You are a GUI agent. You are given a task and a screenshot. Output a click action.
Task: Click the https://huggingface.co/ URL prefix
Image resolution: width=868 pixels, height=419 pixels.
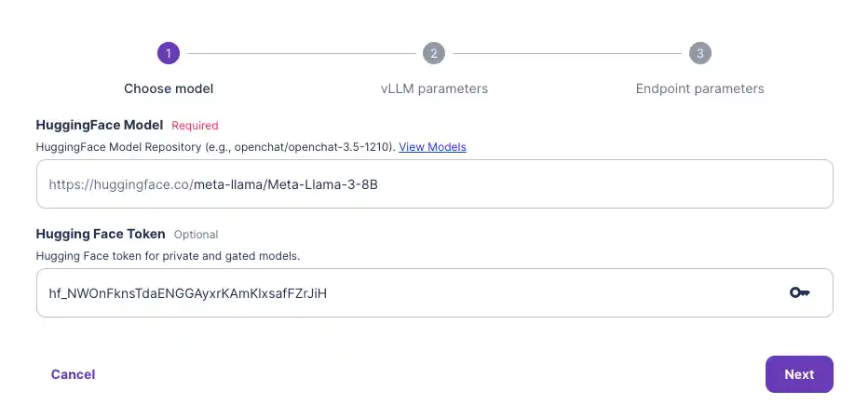point(121,184)
